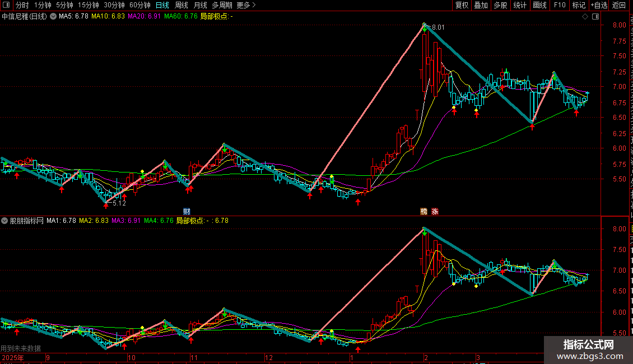The height and width of the screenshot is (364, 633).
Task: Click the MA3: 6.91 sub-chart label
Action: click(126, 221)
